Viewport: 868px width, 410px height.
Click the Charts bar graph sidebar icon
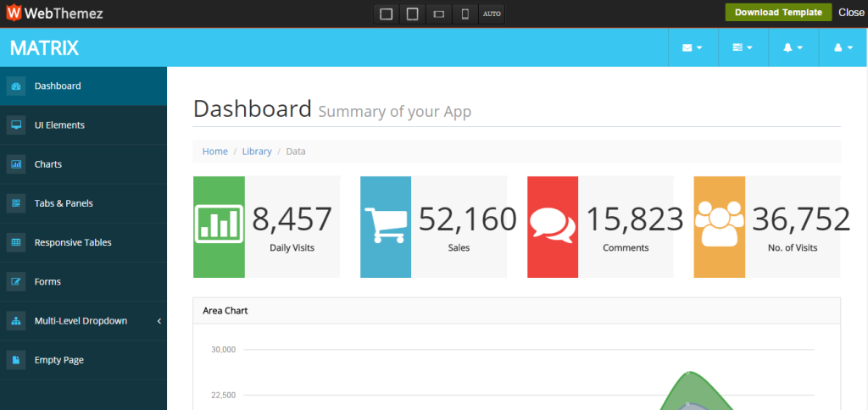(x=15, y=164)
